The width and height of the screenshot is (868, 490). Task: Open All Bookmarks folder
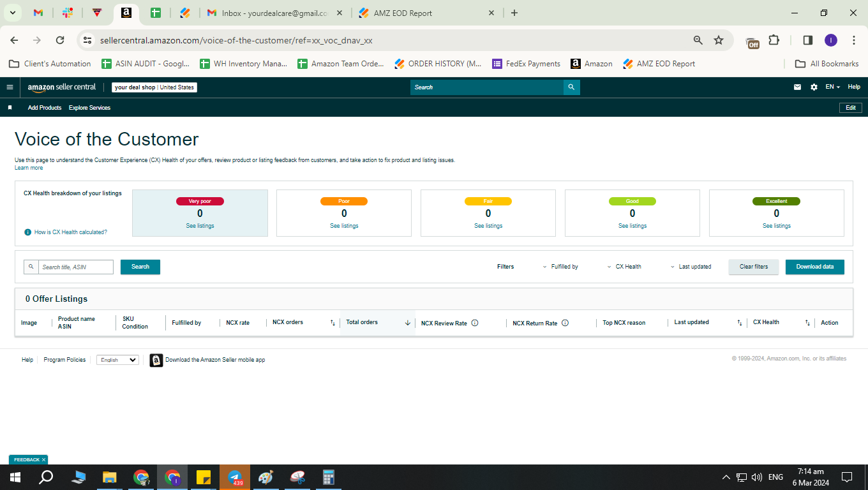click(x=827, y=64)
